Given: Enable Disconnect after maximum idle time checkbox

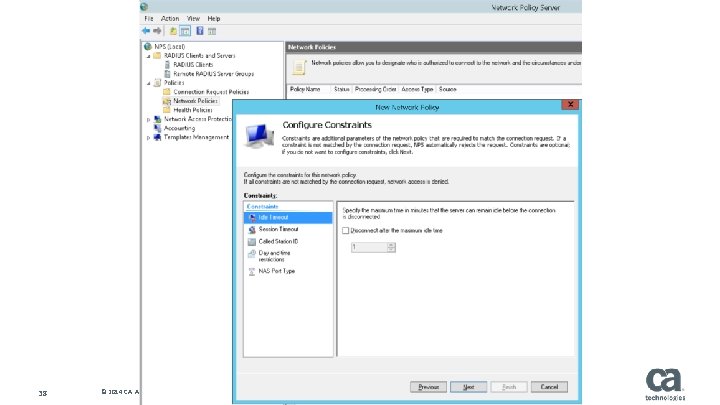Looking at the screenshot, I should [x=345, y=231].
